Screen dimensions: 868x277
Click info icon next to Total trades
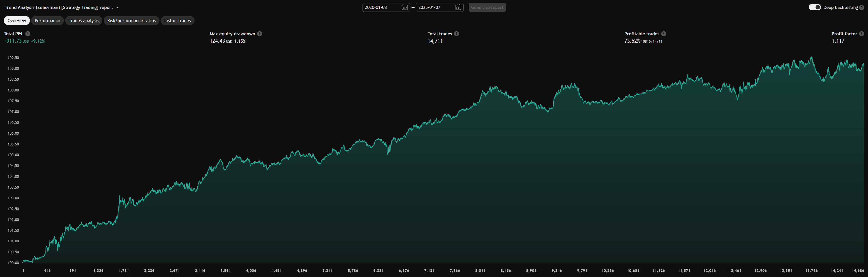(456, 34)
